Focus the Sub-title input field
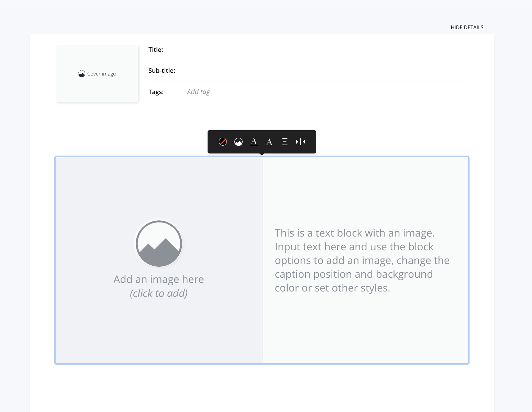The width and height of the screenshot is (532, 412). click(321, 71)
